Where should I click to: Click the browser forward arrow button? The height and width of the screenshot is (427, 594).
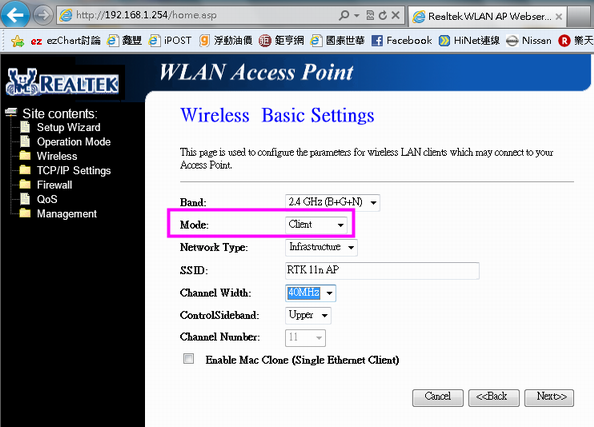43,16
